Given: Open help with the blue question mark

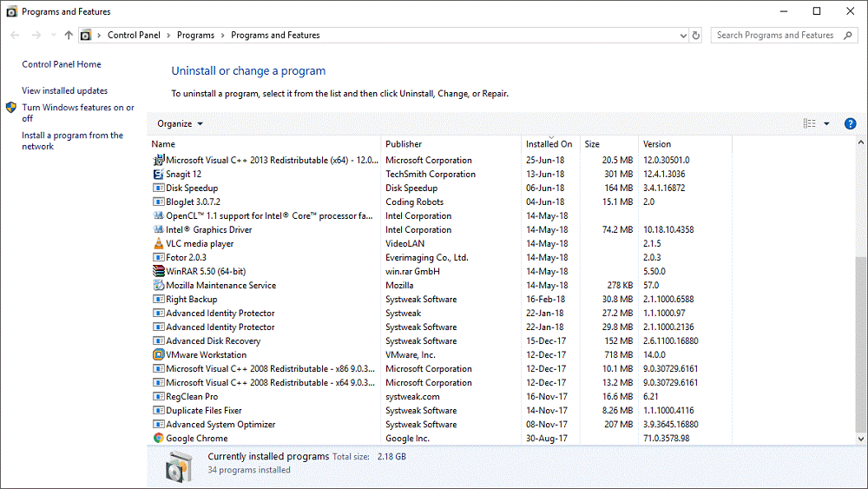Looking at the screenshot, I should [x=851, y=124].
